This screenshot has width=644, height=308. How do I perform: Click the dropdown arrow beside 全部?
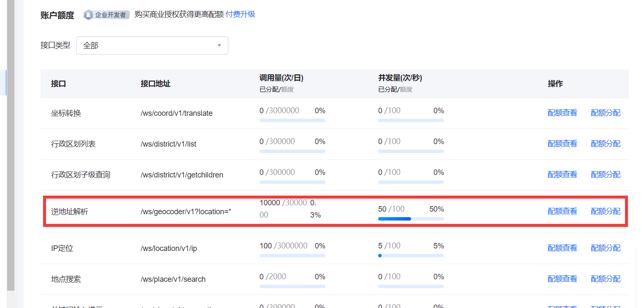point(219,45)
